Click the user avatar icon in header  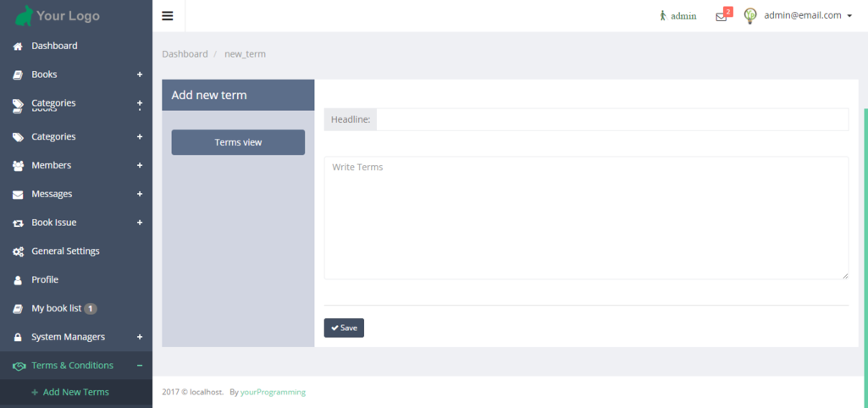pyautogui.click(x=750, y=15)
